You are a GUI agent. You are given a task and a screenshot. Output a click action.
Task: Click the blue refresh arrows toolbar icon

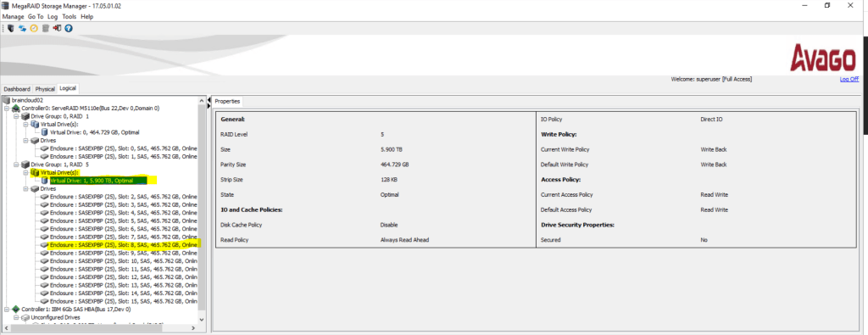point(23,28)
